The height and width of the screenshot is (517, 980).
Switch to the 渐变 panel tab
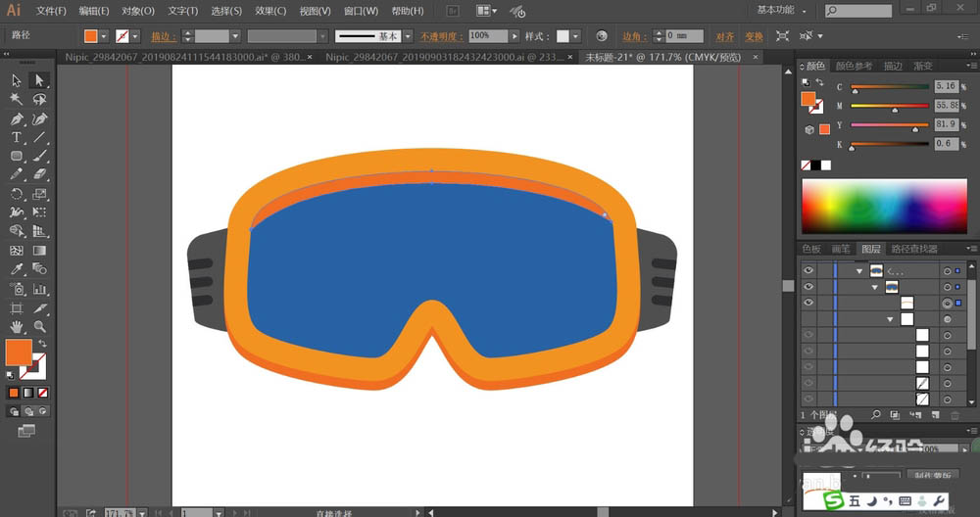click(923, 66)
